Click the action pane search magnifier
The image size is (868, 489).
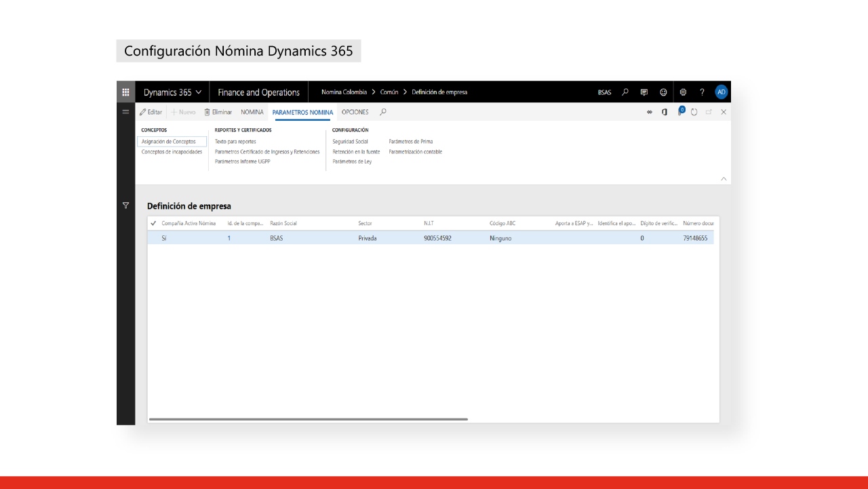383,112
